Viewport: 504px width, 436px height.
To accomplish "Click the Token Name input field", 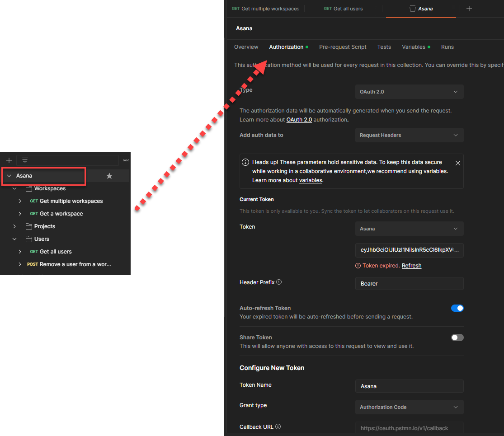I will coord(409,386).
